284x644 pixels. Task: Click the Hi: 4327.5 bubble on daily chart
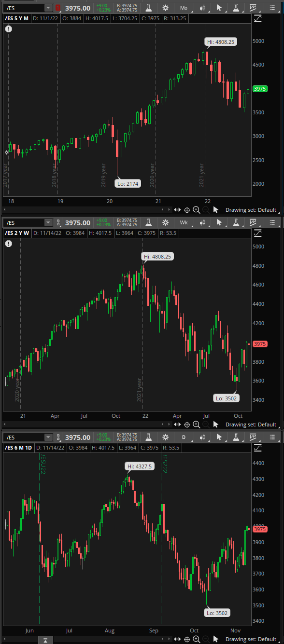(139, 466)
